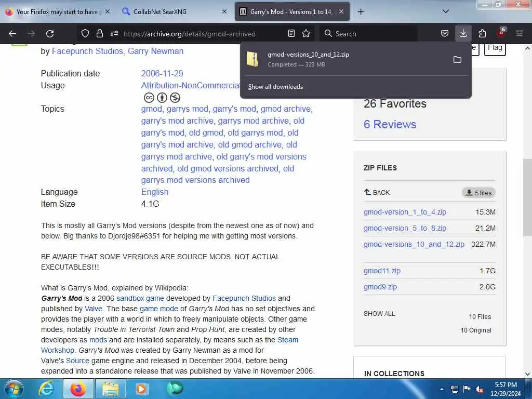
Task: Switch to the 'Your Firefox may start' tab
Action: (58, 11)
